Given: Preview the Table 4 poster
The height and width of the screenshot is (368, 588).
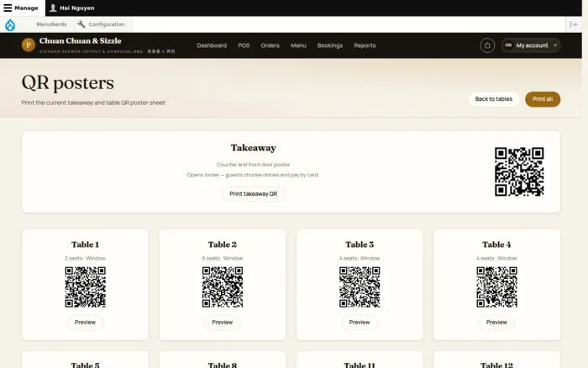Looking at the screenshot, I should 497,323.
